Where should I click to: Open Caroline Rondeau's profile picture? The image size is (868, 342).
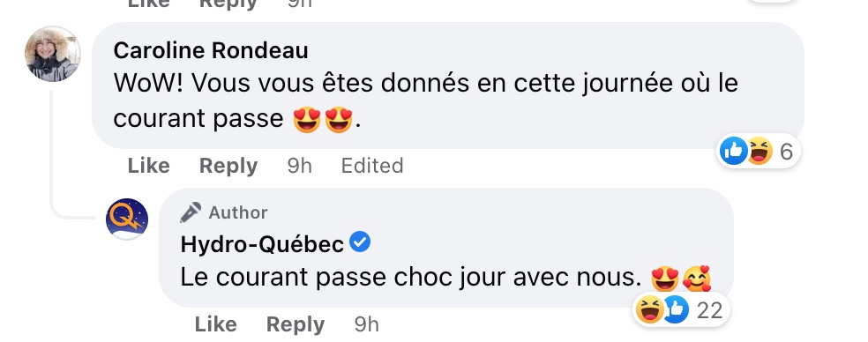pyautogui.click(x=53, y=55)
